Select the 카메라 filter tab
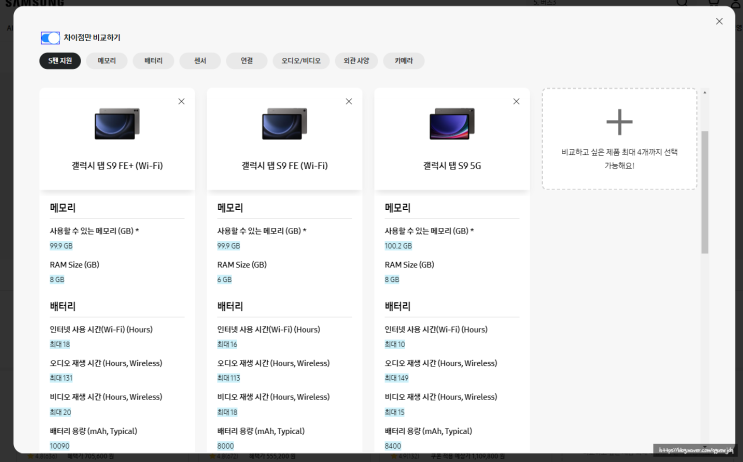 click(404, 61)
